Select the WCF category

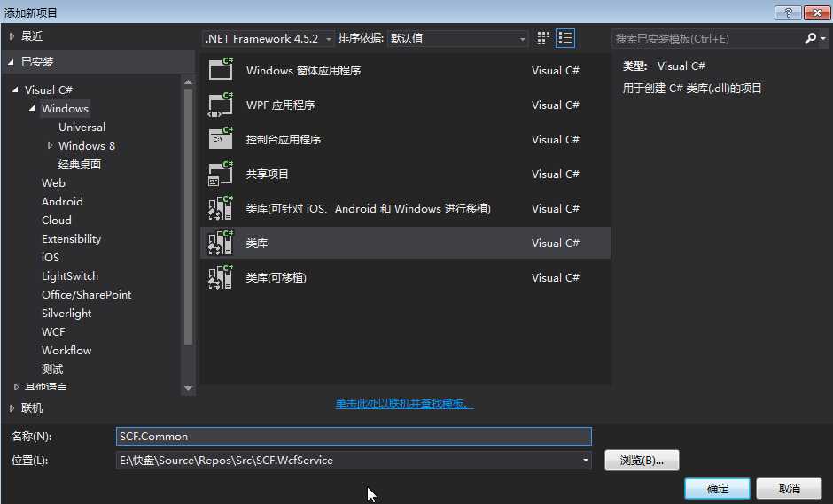click(53, 331)
